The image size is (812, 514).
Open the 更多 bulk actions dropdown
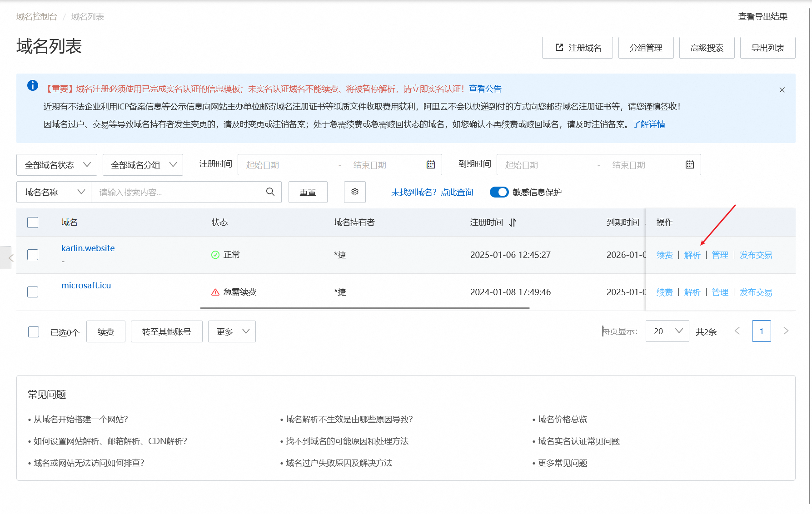tap(232, 331)
